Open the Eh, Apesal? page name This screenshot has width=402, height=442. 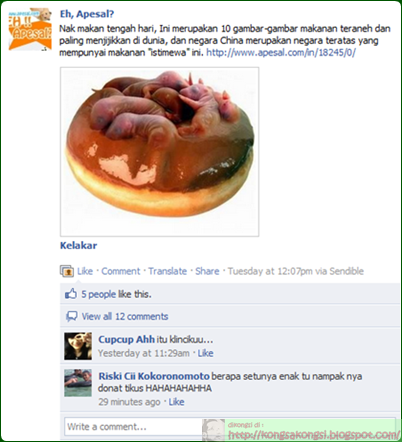click(87, 14)
